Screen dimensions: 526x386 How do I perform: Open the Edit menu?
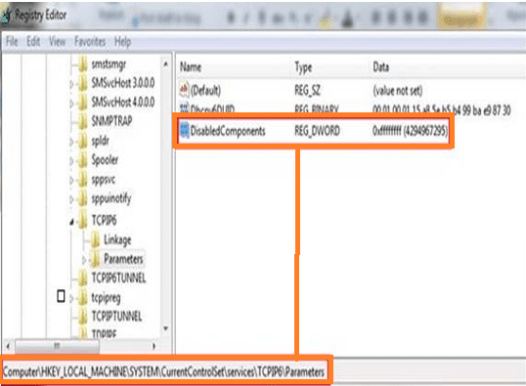[33, 42]
